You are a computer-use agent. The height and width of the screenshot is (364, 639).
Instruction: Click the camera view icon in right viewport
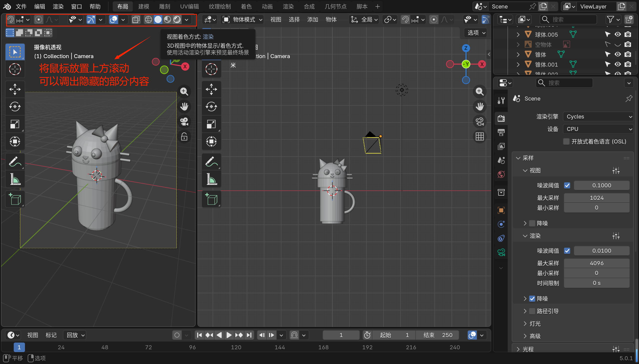click(479, 122)
